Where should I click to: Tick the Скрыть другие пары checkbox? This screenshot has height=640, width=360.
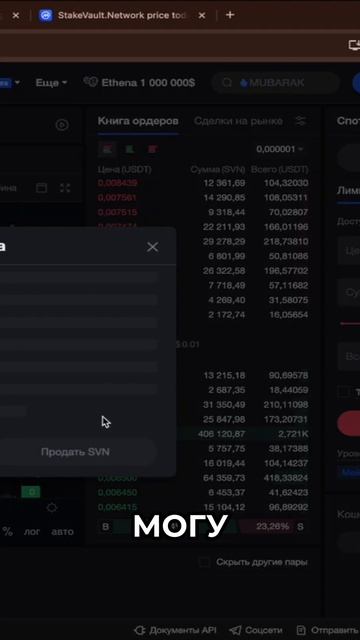tap(204, 562)
